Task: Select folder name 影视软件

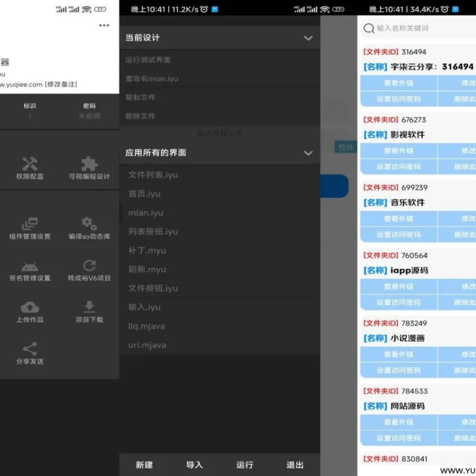Action: point(408,135)
